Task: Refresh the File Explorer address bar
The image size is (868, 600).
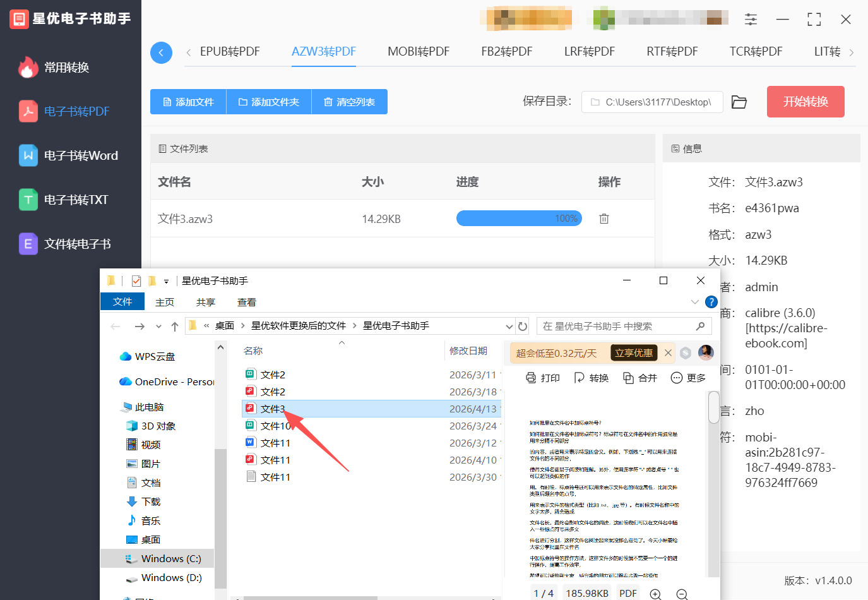Action: (523, 326)
